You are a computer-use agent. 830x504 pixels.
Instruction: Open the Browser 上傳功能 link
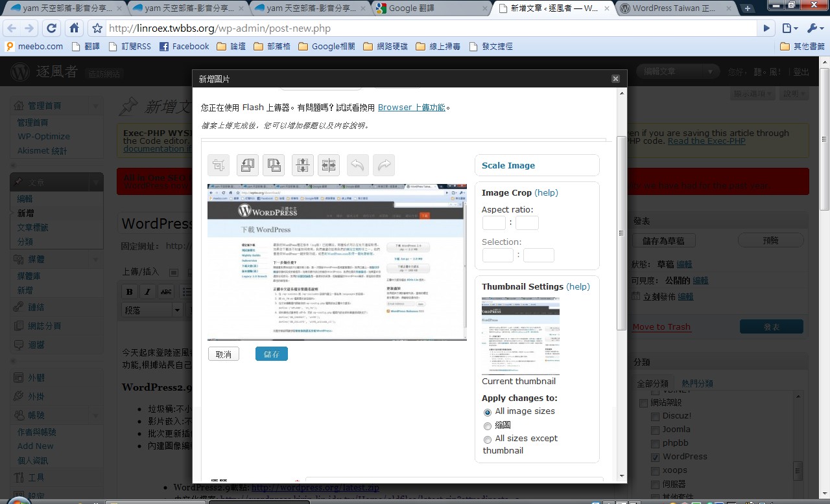click(x=412, y=107)
